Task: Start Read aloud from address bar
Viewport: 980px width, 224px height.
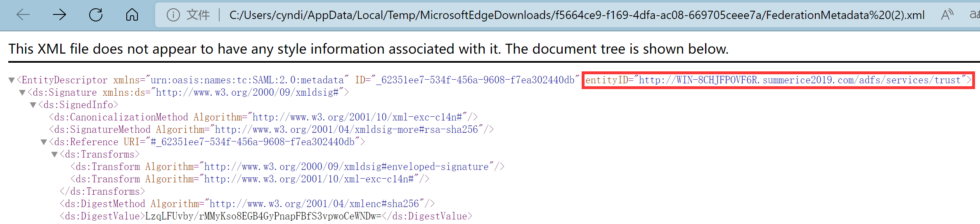Action: [947, 15]
